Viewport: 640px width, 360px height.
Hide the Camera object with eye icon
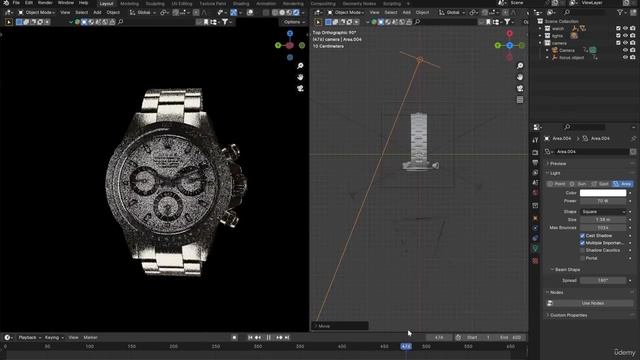pos(625,50)
